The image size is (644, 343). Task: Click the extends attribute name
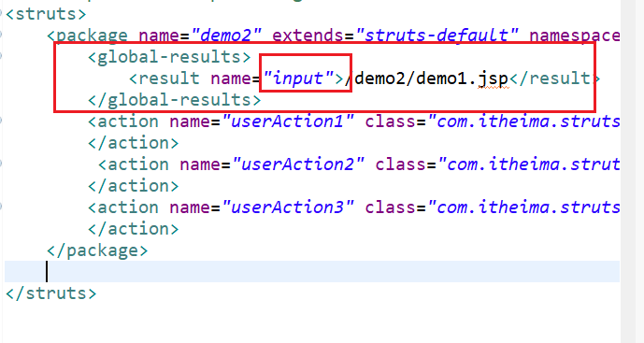[308, 36]
